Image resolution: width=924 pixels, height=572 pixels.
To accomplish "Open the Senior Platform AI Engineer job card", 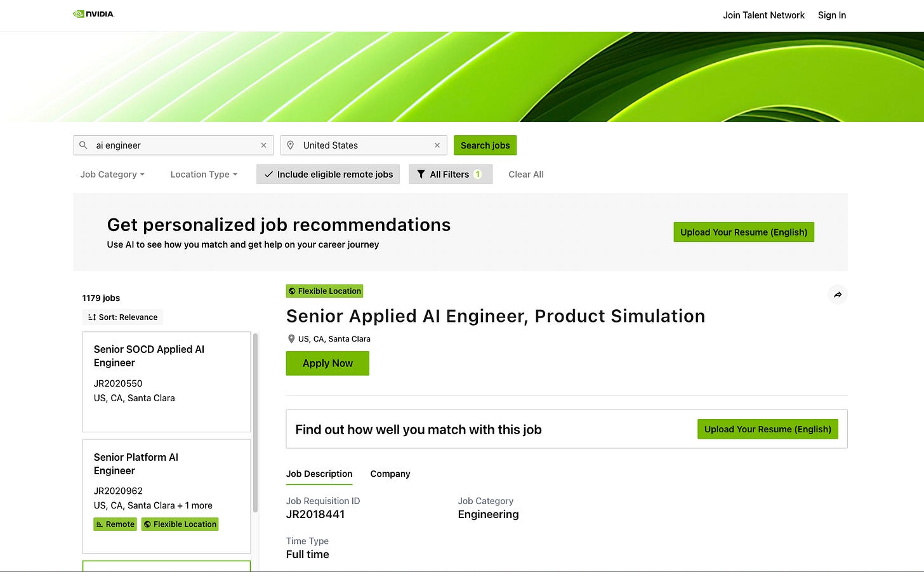I will point(166,496).
